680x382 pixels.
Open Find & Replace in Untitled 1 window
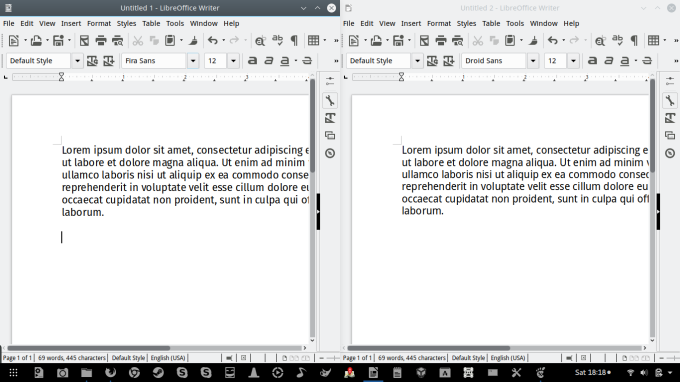click(260, 41)
